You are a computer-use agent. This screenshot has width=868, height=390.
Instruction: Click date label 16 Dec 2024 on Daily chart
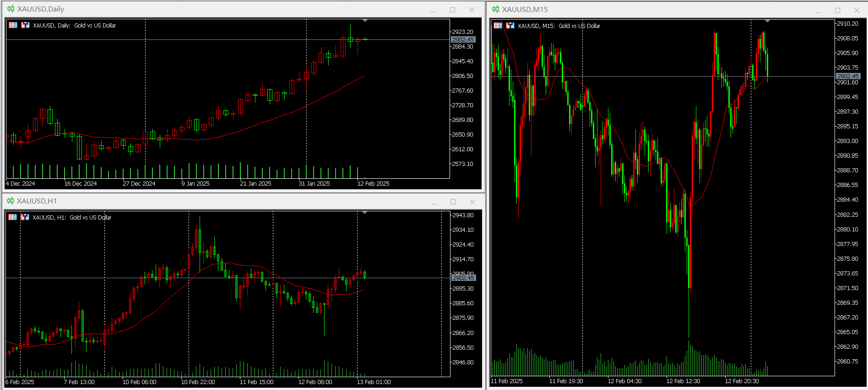click(81, 184)
